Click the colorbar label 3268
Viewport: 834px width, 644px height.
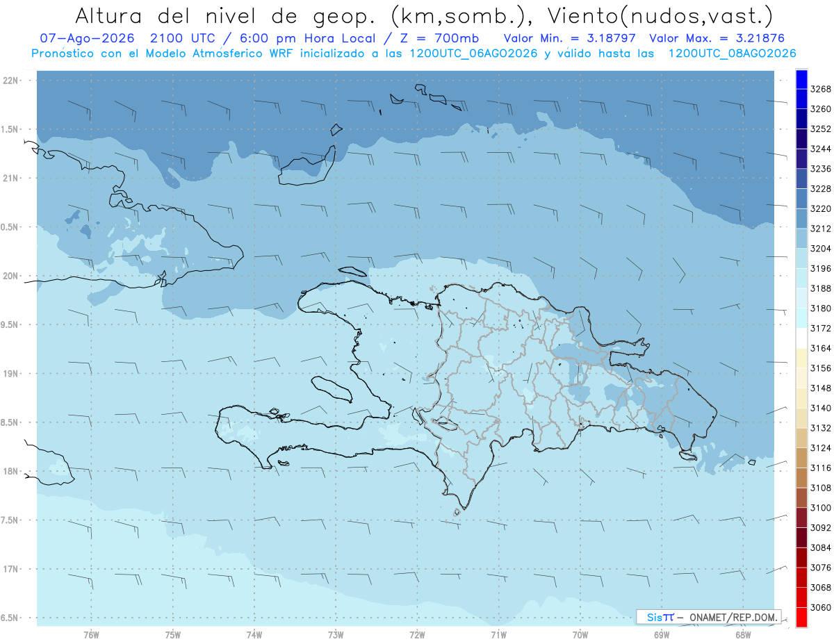(820, 89)
